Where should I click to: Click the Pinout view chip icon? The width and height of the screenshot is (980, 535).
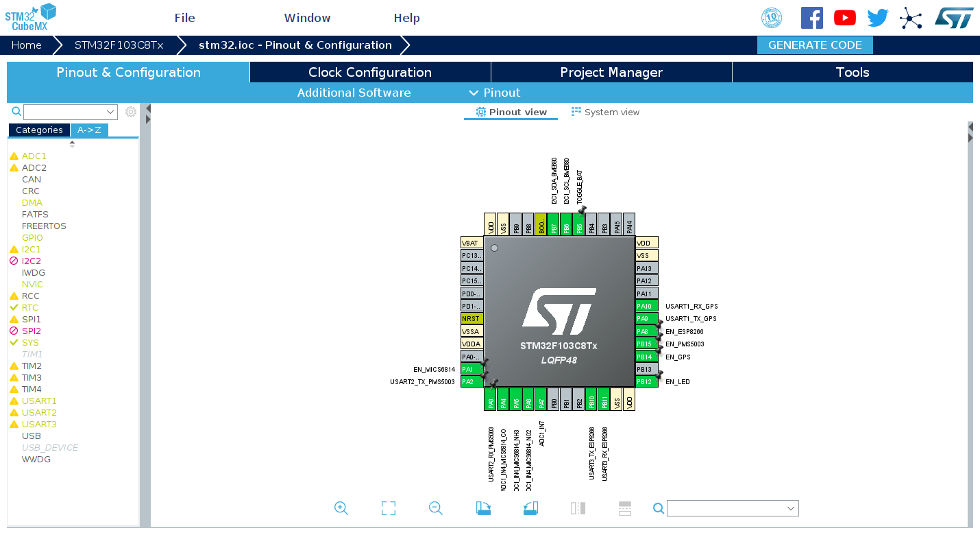[481, 112]
